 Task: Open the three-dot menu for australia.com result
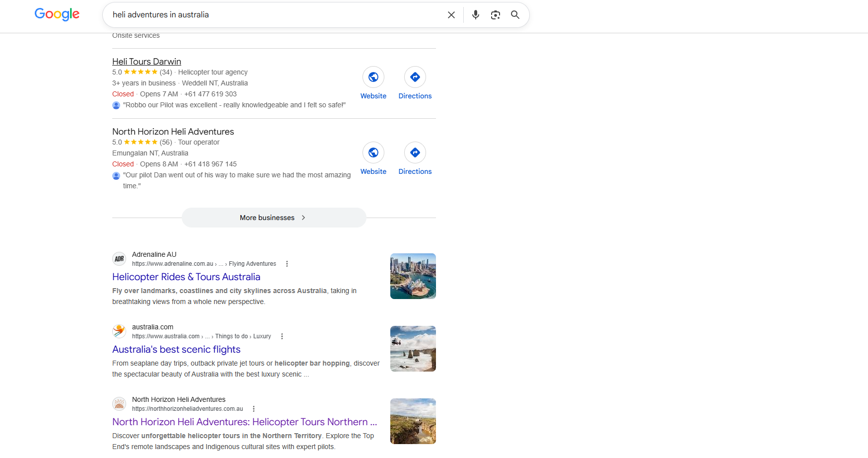(282, 336)
